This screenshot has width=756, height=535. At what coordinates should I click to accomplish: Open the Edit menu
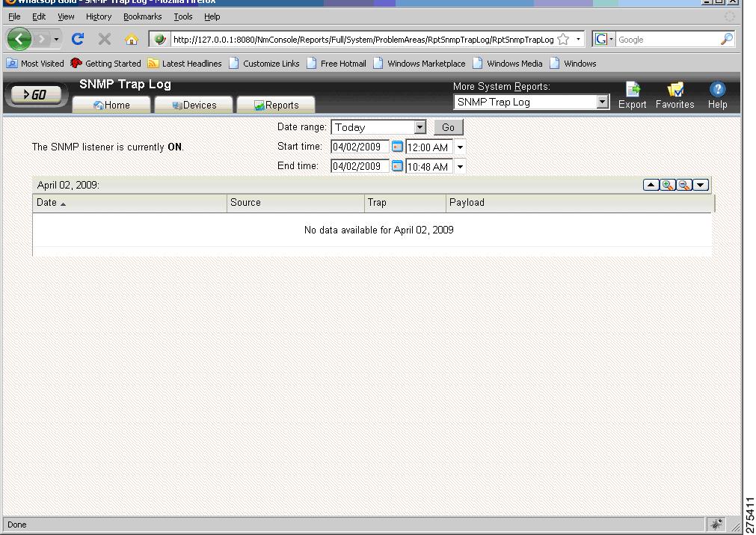click(x=39, y=16)
